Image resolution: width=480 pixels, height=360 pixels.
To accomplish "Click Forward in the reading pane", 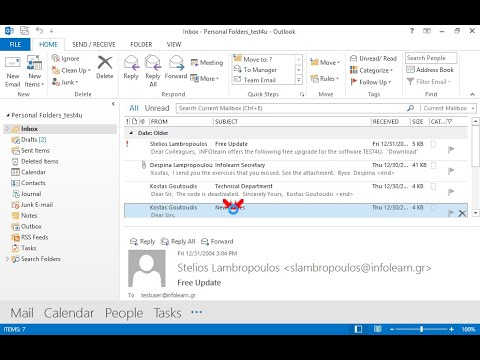I will tap(217, 241).
